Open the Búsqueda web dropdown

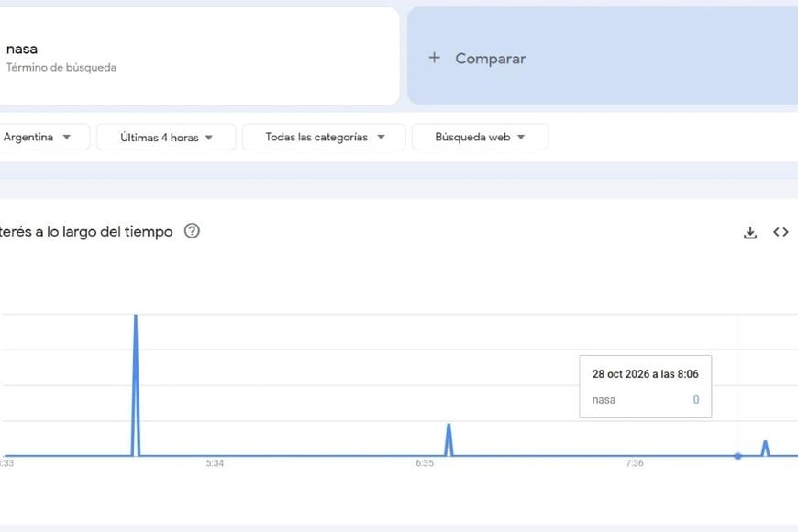pos(480,137)
